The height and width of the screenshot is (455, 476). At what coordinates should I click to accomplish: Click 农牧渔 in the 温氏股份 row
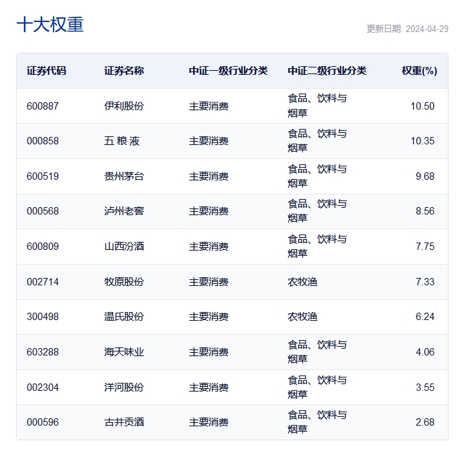(x=302, y=317)
